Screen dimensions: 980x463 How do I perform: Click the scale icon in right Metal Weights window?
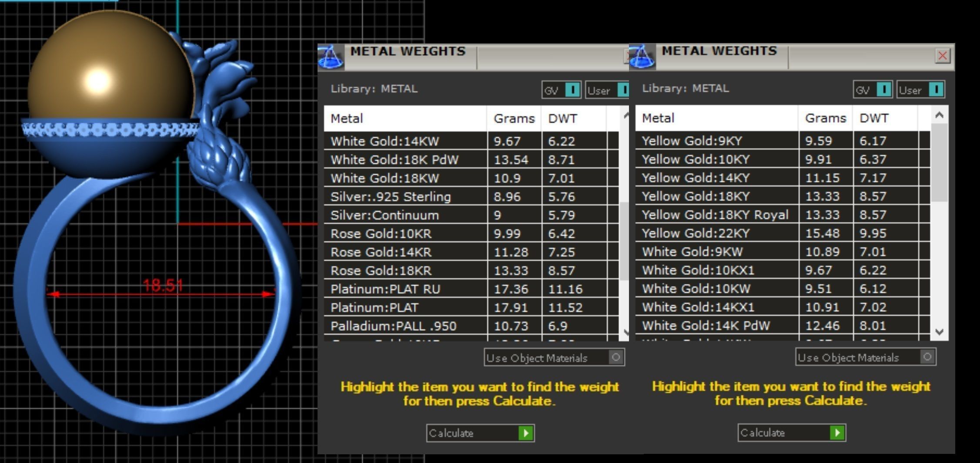coord(642,57)
